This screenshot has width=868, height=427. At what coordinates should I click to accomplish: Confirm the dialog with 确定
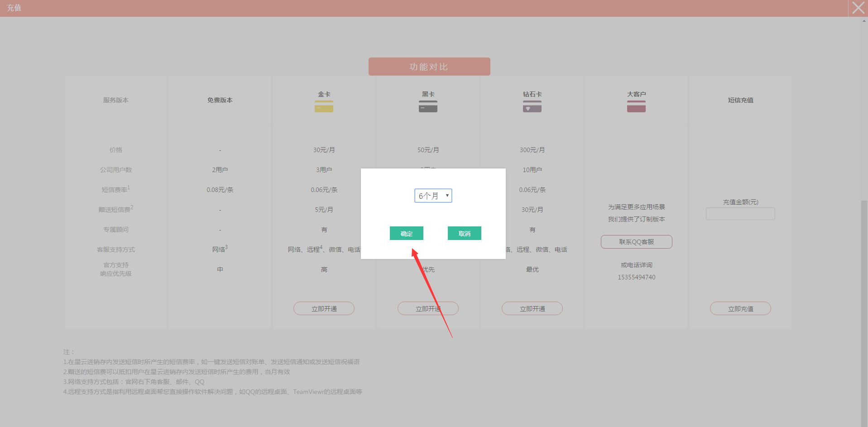point(406,233)
